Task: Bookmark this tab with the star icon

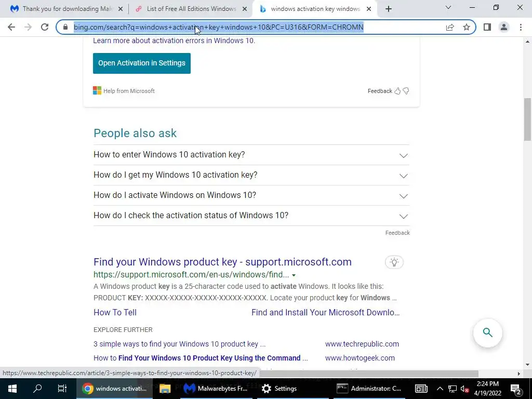Action: tap(467, 27)
